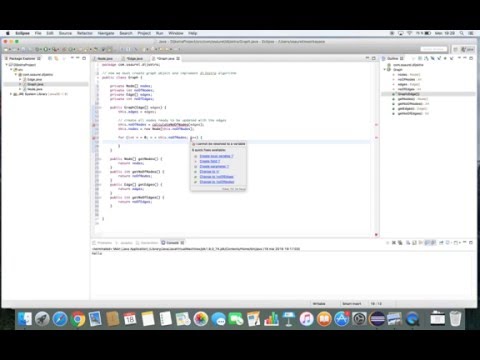Minimize the Package Explorer view
This screenshot has height=360, width=480.
(78, 58)
